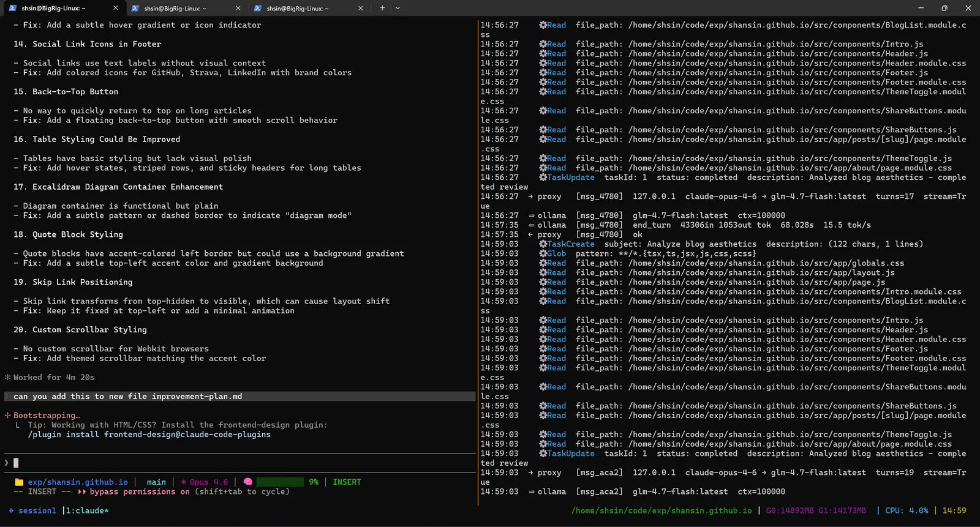Click the pink brain icon
The height and width of the screenshot is (527, 980).
pos(247,482)
